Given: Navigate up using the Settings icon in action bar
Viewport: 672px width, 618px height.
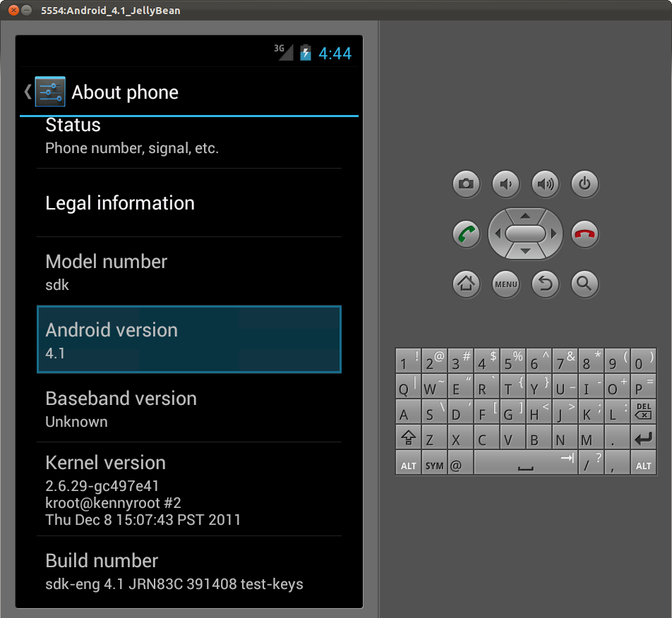Looking at the screenshot, I should [x=50, y=92].
